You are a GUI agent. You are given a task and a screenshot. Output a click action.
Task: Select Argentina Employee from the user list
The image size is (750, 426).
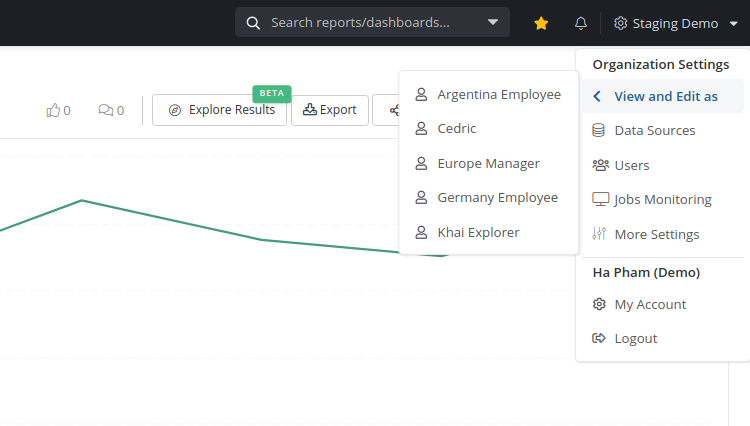488,95
